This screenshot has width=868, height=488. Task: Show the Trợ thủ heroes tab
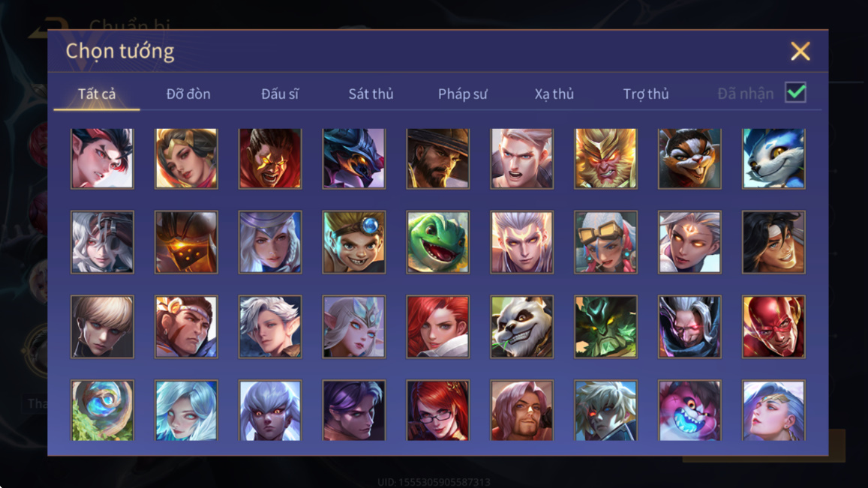[646, 94]
